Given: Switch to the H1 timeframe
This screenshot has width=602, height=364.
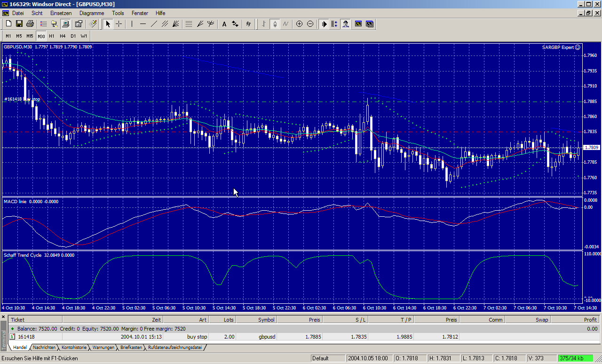Looking at the screenshot, I should click(x=52, y=36).
